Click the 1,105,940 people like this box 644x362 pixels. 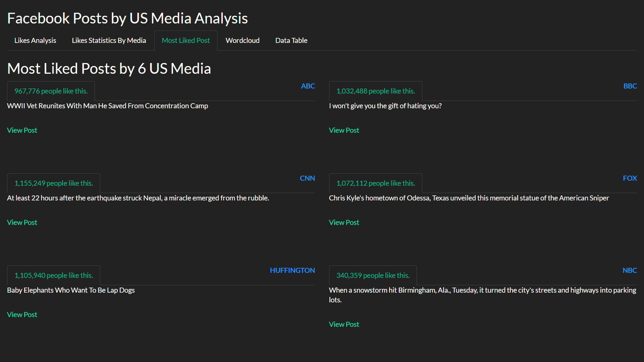point(54,276)
